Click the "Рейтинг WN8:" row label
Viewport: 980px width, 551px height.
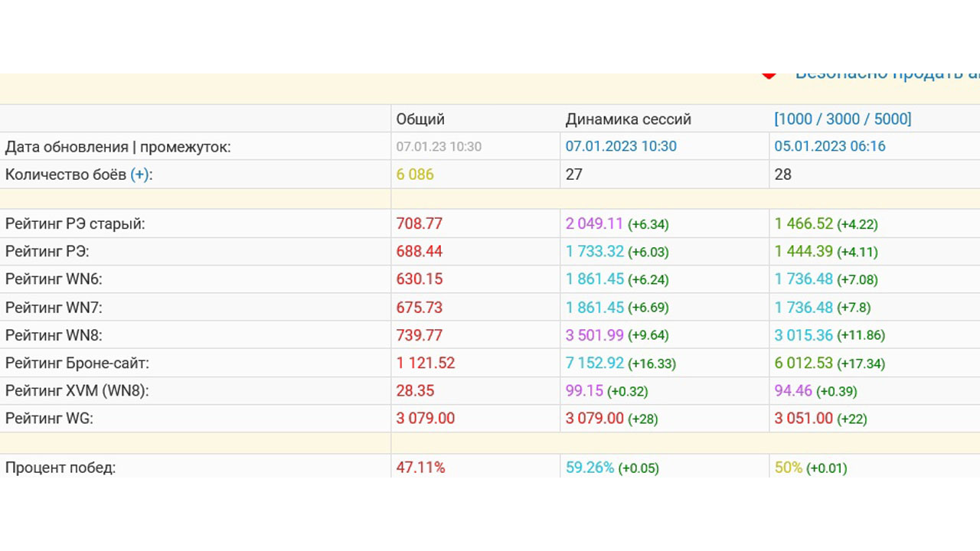pyautogui.click(x=54, y=335)
